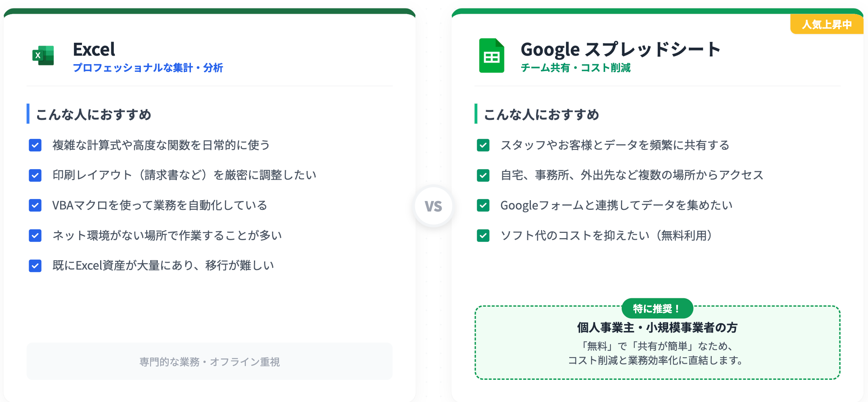Click the 専門的な業務・オフライン重視 gray box
This screenshot has width=868, height=402.
click(210, 362)
